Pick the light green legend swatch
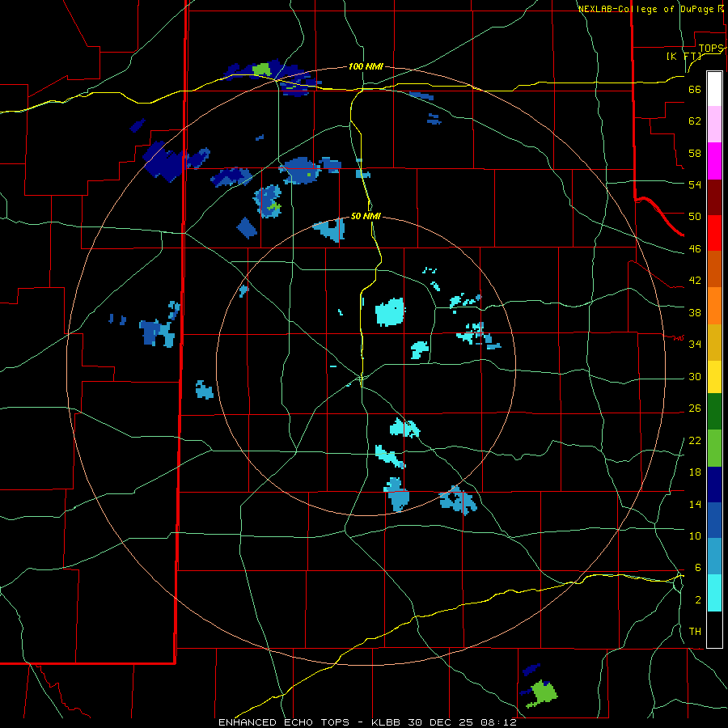 click(714, 448)
